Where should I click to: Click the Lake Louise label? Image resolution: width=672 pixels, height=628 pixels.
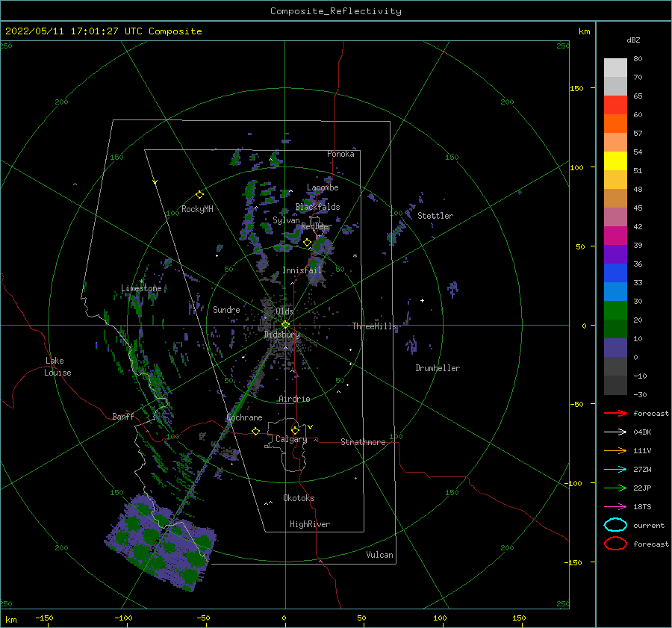(x=57, y=367)
